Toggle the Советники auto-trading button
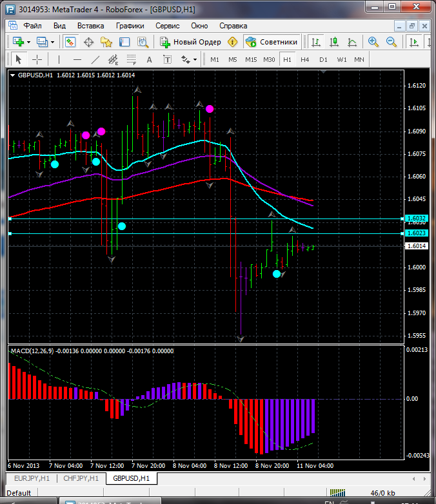Screen dimensions: 436x504 pyautogui.click(x=272, y=42)
